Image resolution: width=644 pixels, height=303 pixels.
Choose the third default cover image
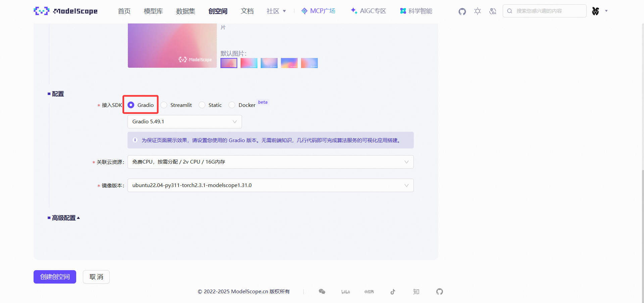coord(269,63)
